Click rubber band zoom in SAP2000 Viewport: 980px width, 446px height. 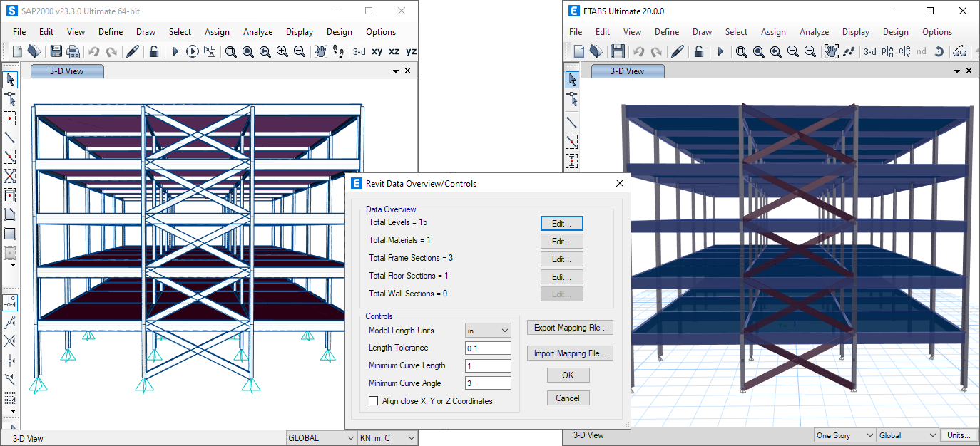231,51
